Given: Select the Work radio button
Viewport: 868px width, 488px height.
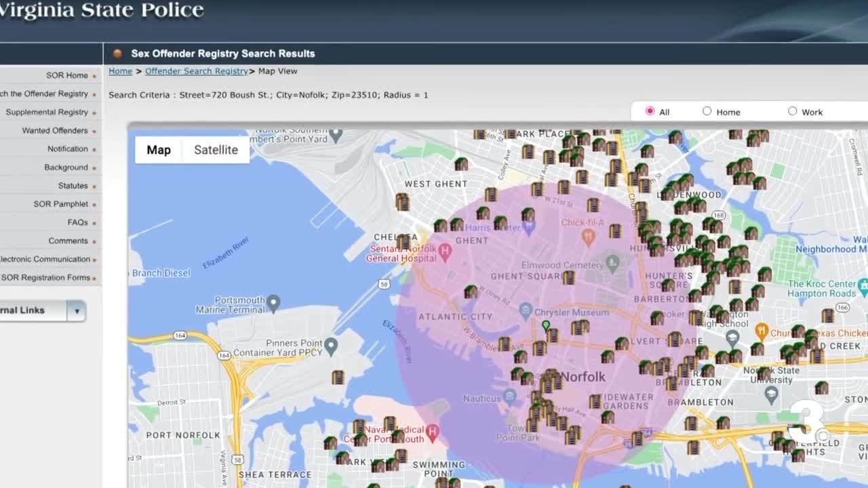Looking at the screenshot, I should coord(792,111).
